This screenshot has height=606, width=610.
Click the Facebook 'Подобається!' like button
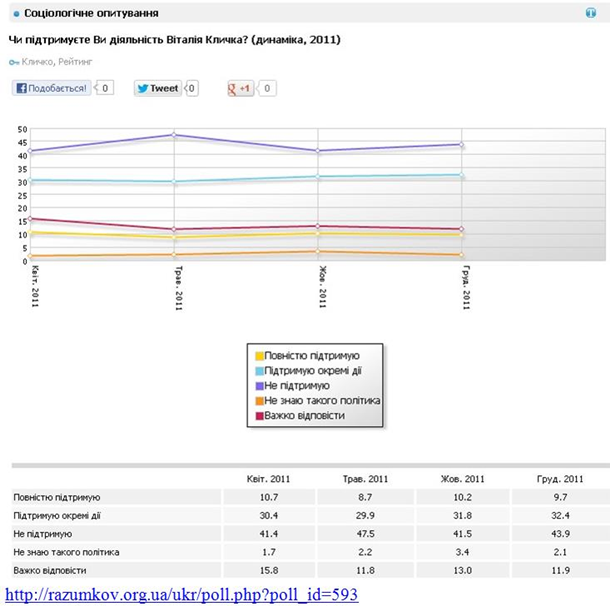(50, 88)
